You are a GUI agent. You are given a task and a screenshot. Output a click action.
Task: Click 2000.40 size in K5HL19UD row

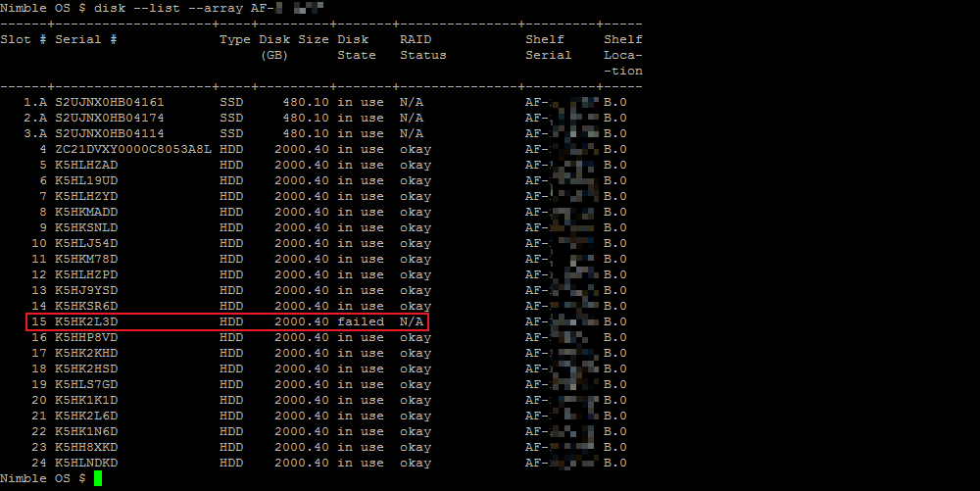(x=302, y=180)
